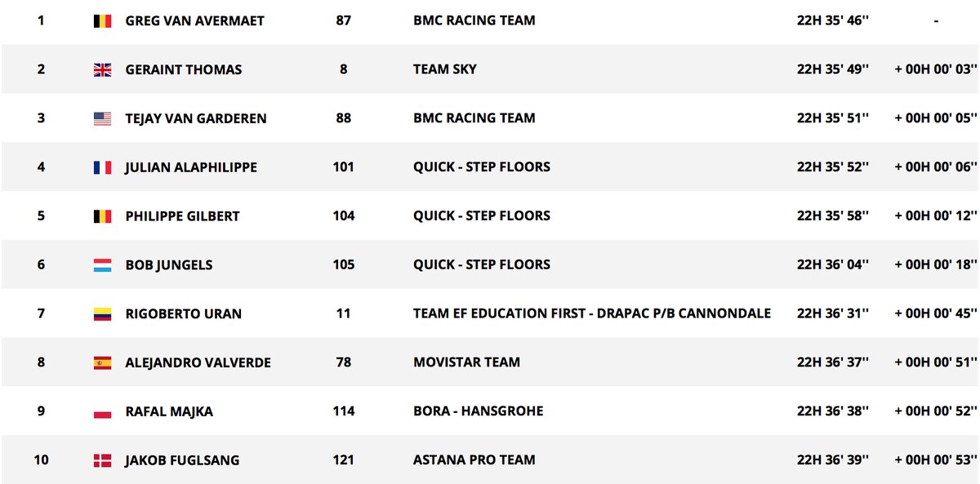Click Team EF Education First - Drapac team name
Viewport: 980px width, 484px height.
tap(592, 313)
